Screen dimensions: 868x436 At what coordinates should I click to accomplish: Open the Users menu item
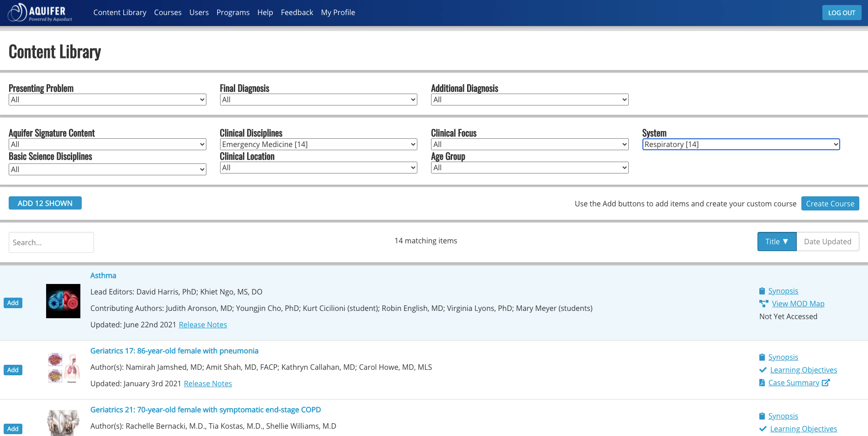(199, 12)
